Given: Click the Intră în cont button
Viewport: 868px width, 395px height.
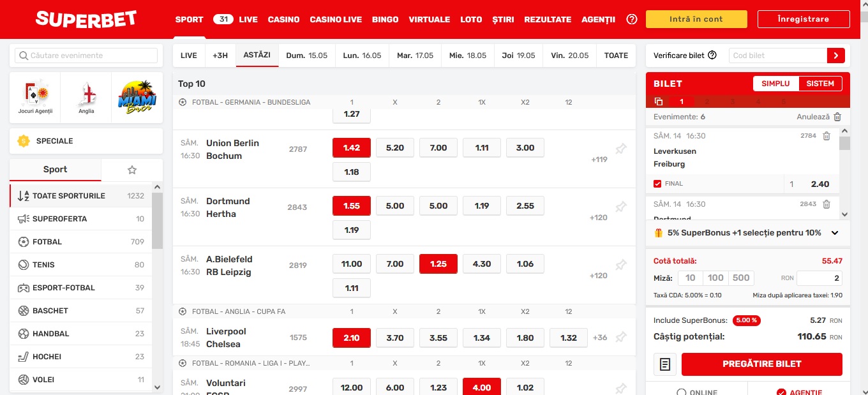Looking at the screenshot, I should (x=696, y=19).
